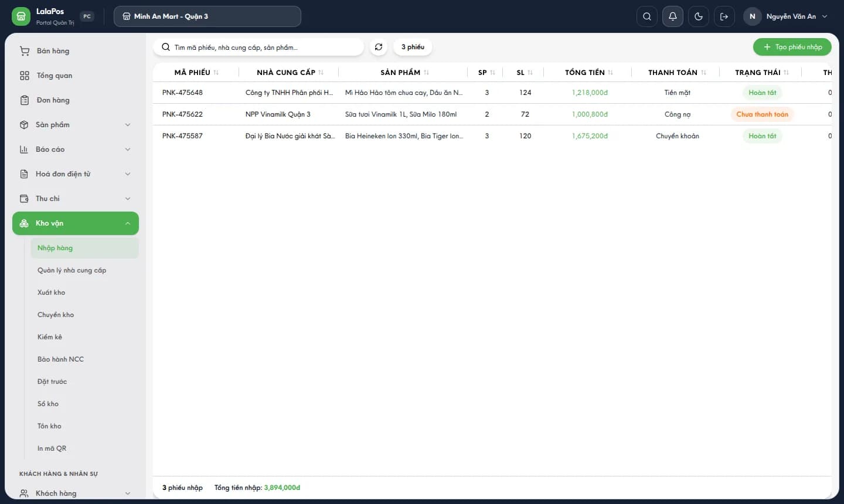Focus the receipt search input field
Image resolution: width=844 pixels, height=504 pixels.
click(258, 47)
